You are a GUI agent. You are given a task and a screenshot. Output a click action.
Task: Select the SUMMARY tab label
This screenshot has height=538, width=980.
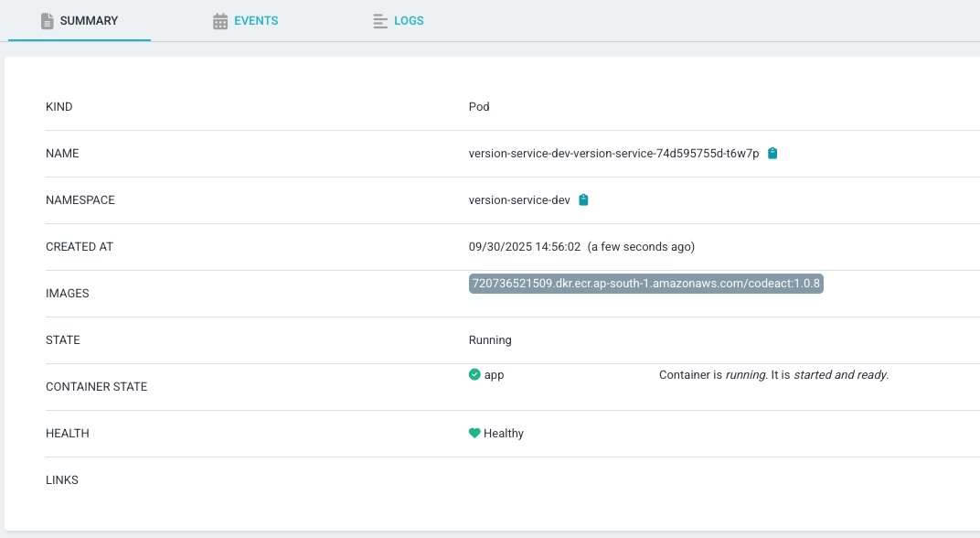coord(89,21)
